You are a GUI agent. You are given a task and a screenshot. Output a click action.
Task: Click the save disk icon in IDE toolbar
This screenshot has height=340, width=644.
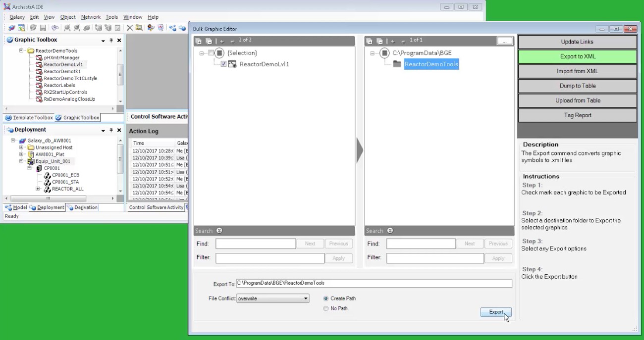click(43, 28)
